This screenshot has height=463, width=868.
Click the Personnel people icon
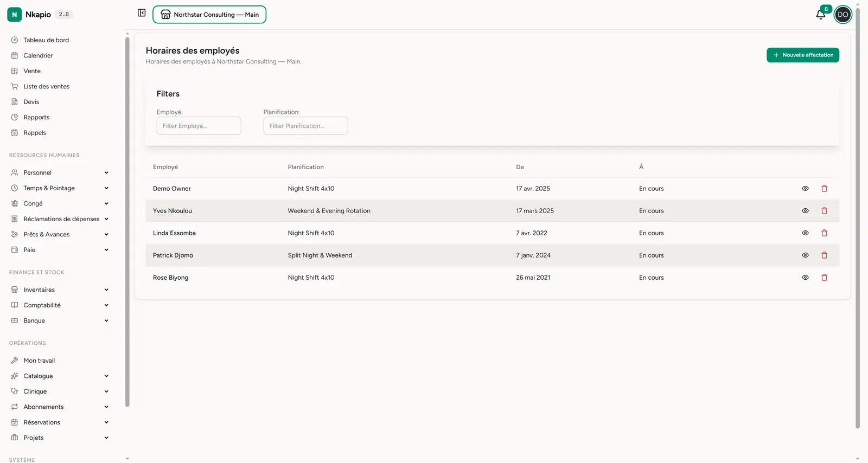[x=15, y=173]
